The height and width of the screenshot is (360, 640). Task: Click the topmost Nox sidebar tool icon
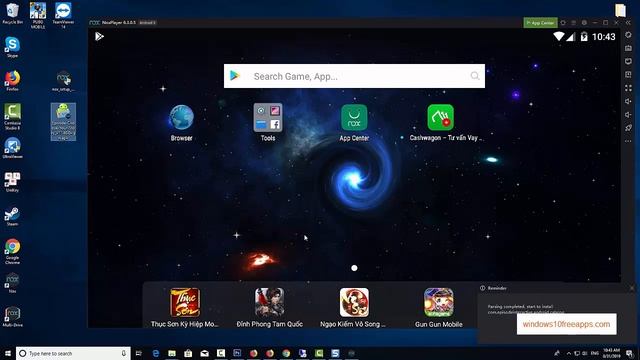[x=628, y=35]
